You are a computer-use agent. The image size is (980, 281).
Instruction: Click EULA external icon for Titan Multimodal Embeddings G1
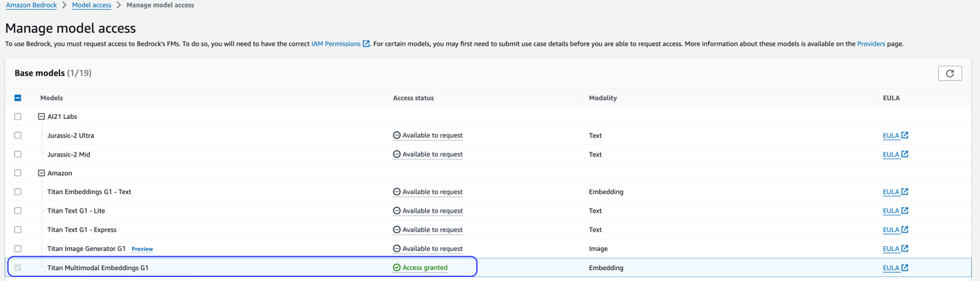click(x=905, y=268)
